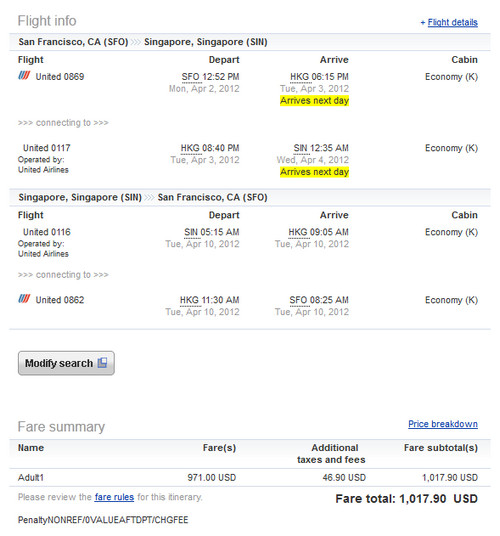This screenshot has width=500, height=536.
Task: Click the Fare total amount 1,017.90 USD
Action: tap(438, 499)
